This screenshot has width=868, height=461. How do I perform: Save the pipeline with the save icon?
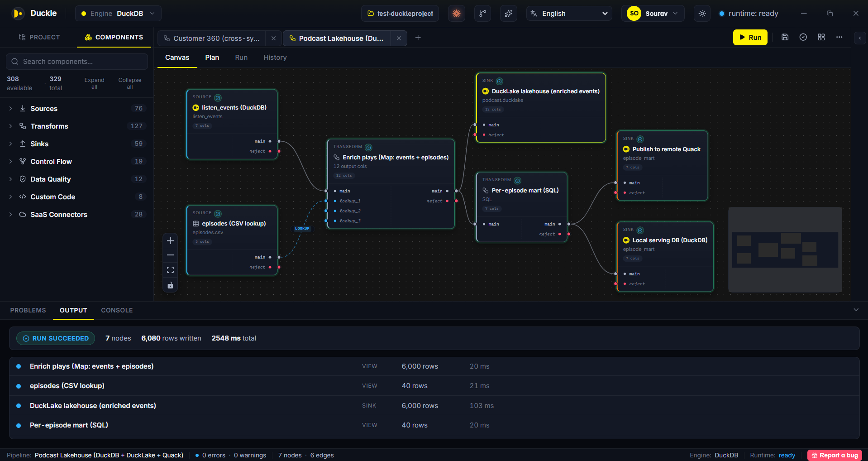point(785,37)
